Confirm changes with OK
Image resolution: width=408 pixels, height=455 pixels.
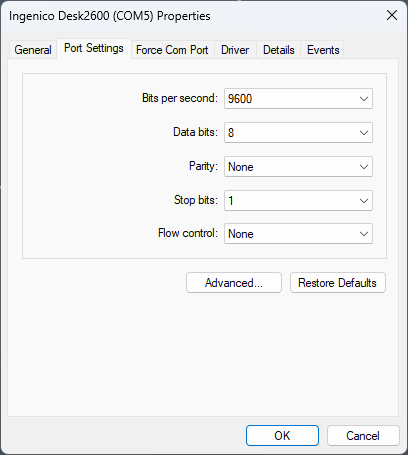[x=282, y=435]
